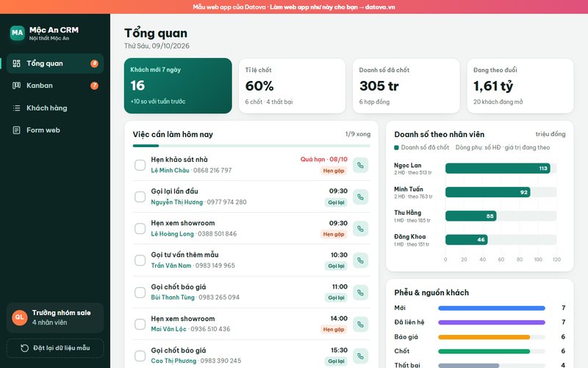Click Đăng Khoa's 46 revenue bar
The image size is (588, 368).
(467, 240)
